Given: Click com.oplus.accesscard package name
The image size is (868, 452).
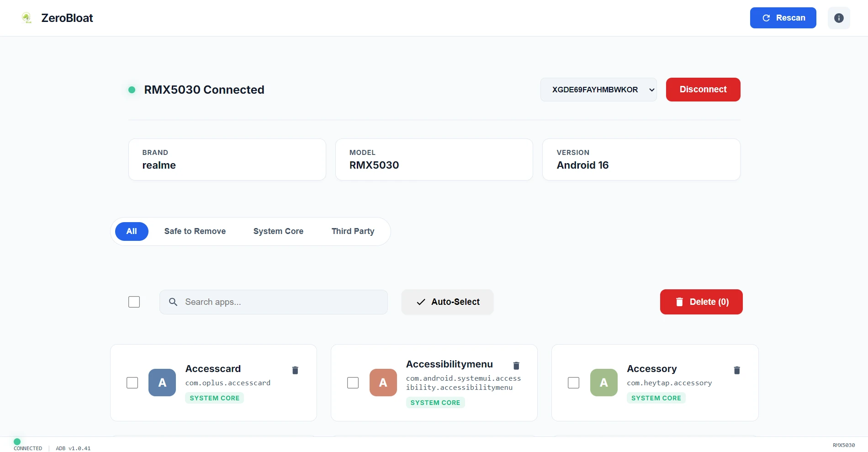Looking at the screenshot, I should click(x=228, y=383).
